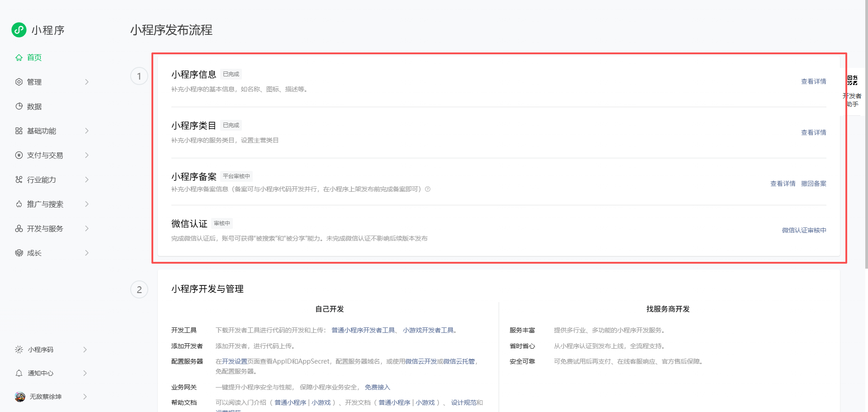Click the 审核中 tag beside 微信认证

(222, 223)
